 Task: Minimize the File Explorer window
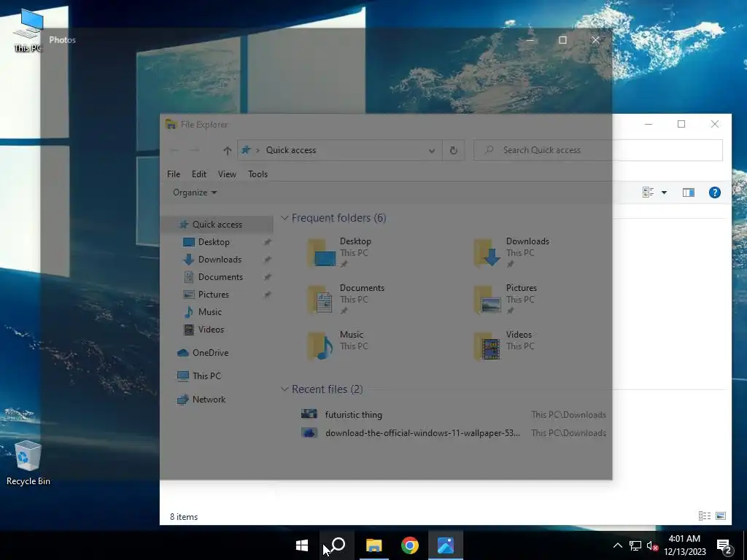649,124
